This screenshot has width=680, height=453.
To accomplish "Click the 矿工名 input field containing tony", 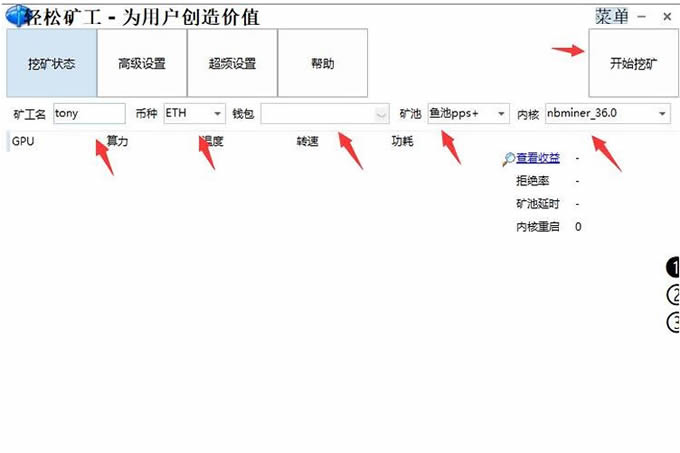I will [89, 114].
